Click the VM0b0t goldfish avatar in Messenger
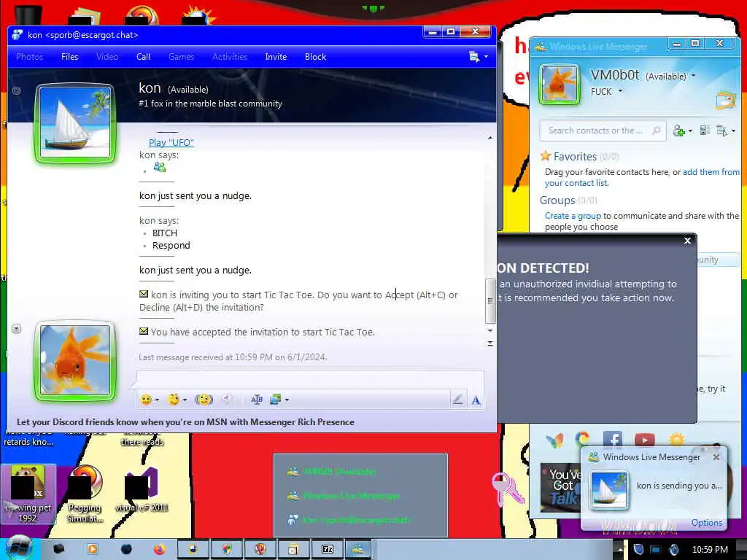Viewport: 747px width, 560px height. click(560, 85)
